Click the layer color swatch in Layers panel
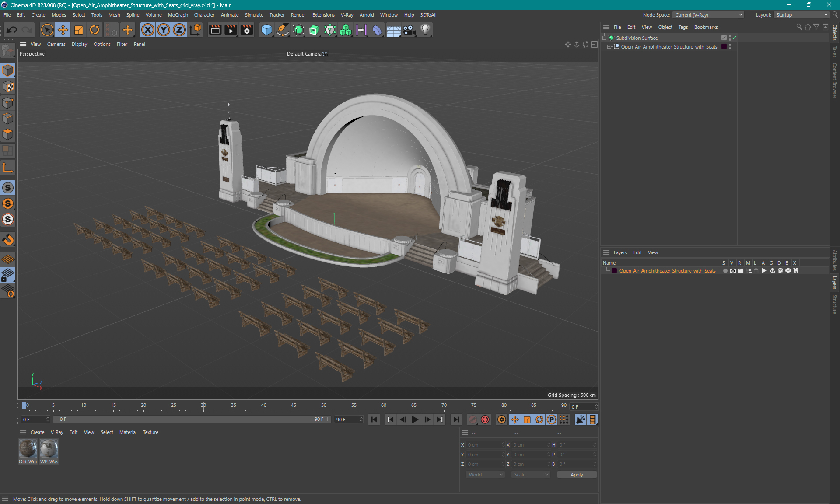 click(x=614, y=271)
